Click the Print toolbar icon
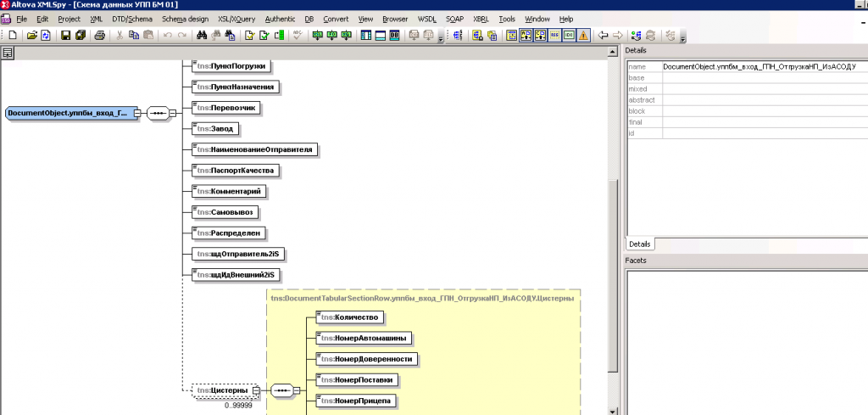The width and height of the screenshot is (868, 415). 99,35
